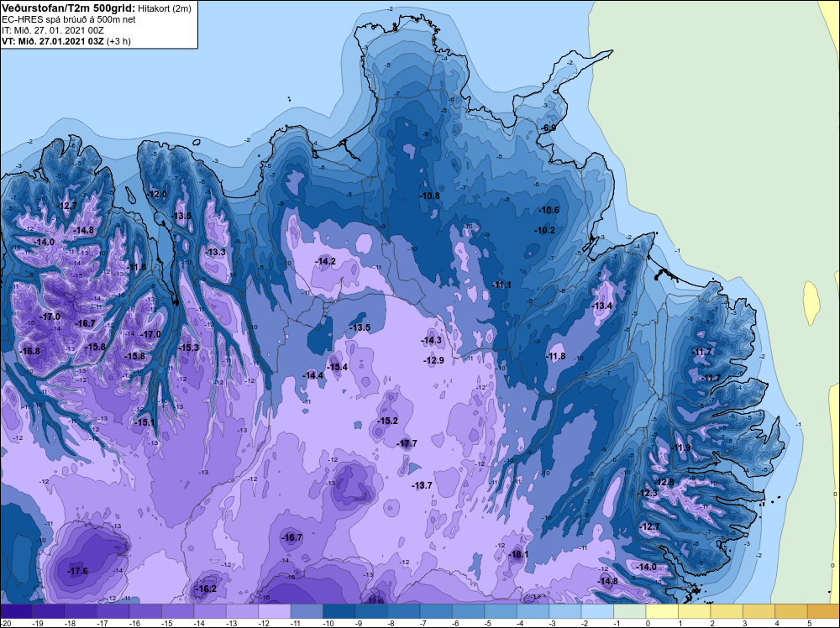Click the orange legend swatch labelled 5
The height and width of the screenshot is (628, 840).
pos(823,611)
